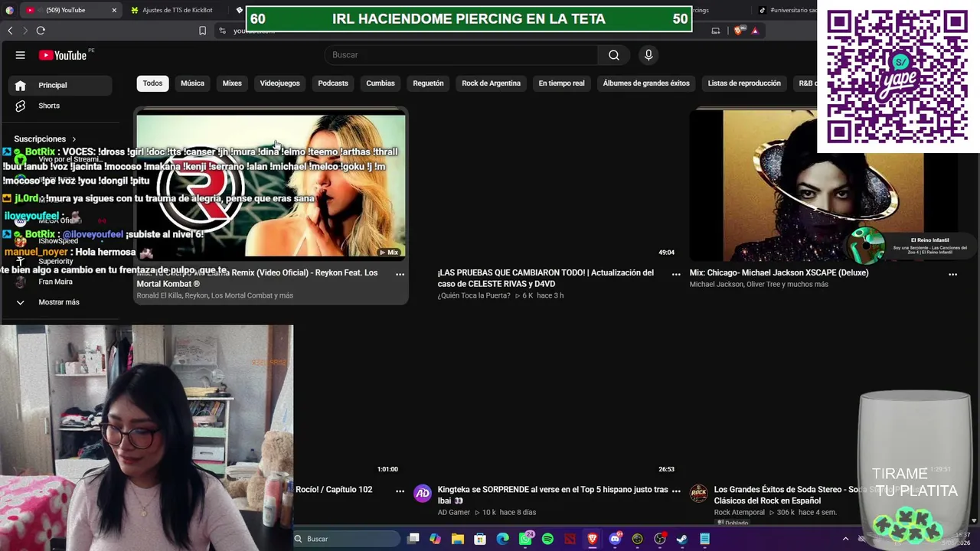
Task: Open File Explorer from the taskbar
Action: 458,539
